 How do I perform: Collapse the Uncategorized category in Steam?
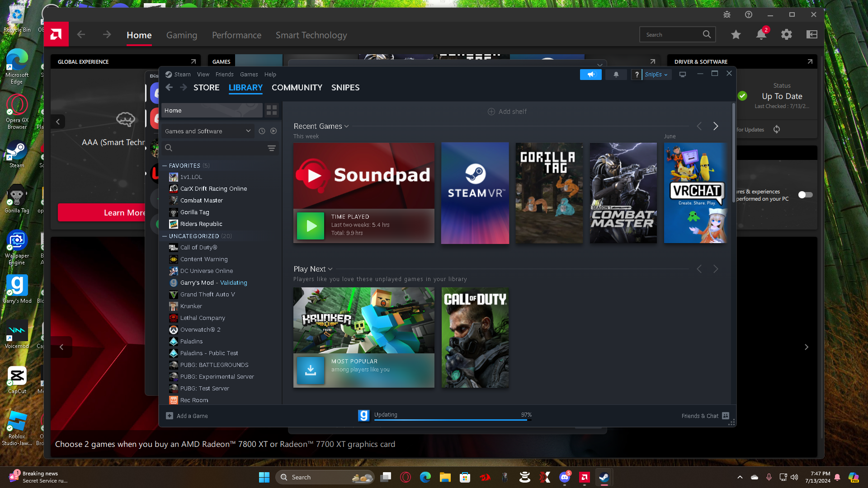click(x=165, y=236)
